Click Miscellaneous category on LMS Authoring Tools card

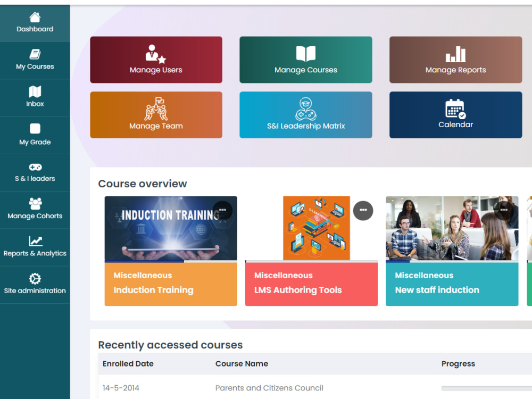click(x=284, y=276)
